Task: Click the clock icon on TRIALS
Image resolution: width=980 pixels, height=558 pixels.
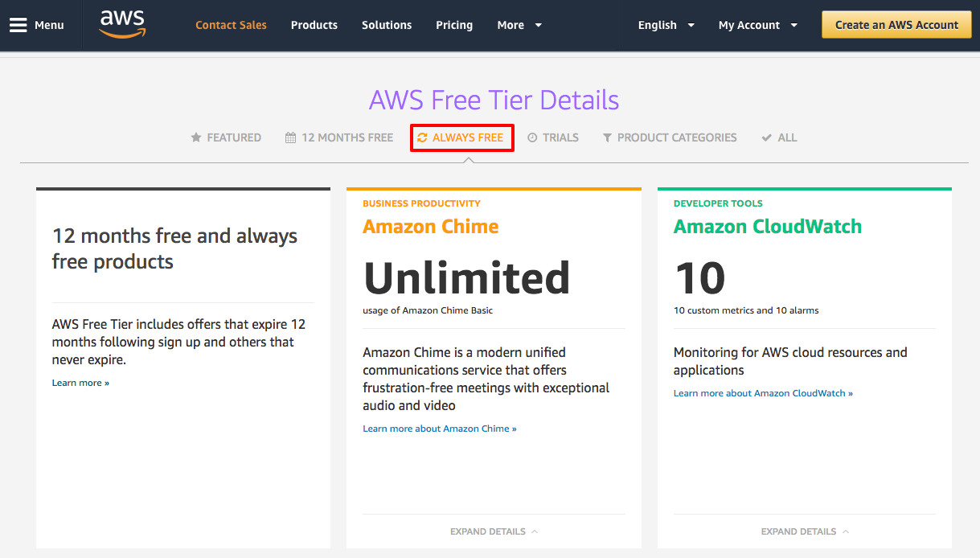Action: 534,137
